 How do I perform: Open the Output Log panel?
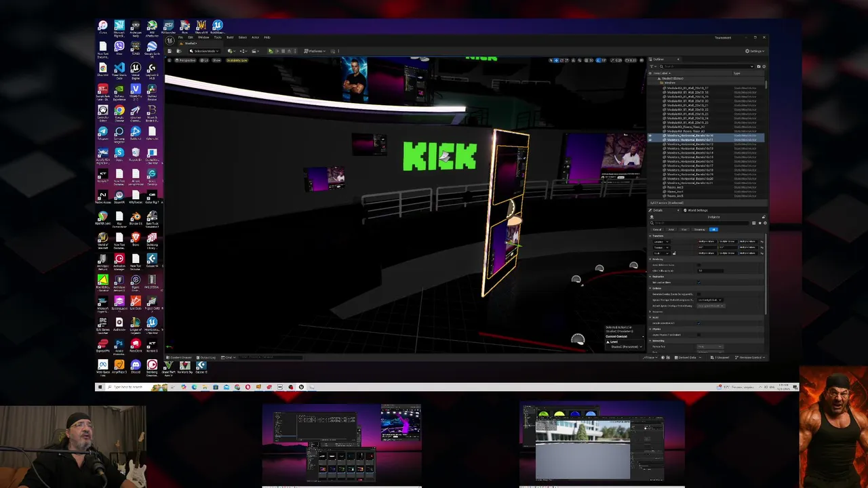click(x=206, y=357)
